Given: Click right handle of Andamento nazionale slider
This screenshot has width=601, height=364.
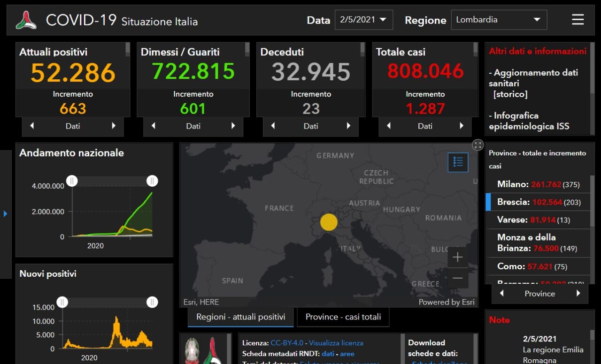Looking at the screenshot, I should click(152, 181).
